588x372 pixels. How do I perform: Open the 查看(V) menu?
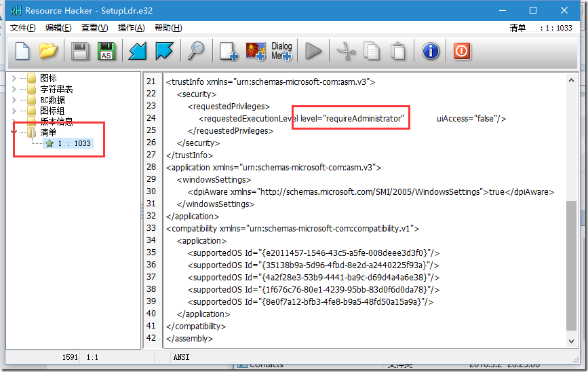coord(94,28)
